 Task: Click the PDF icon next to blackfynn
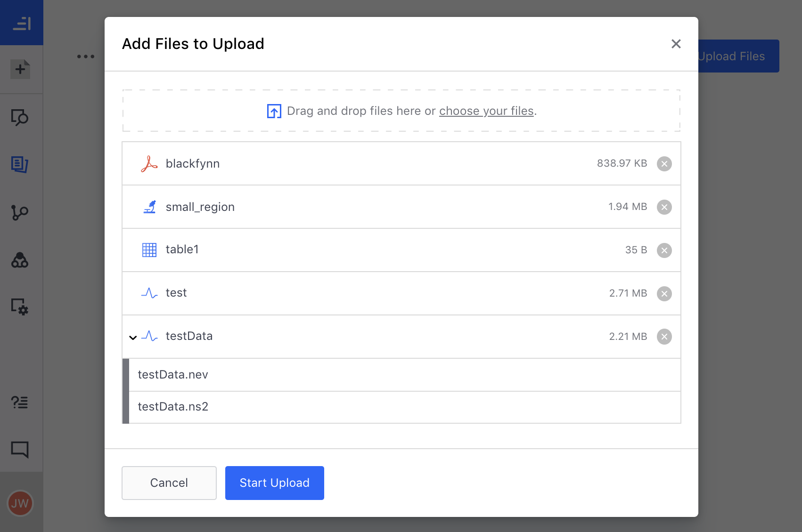click(x=149, y=164)
